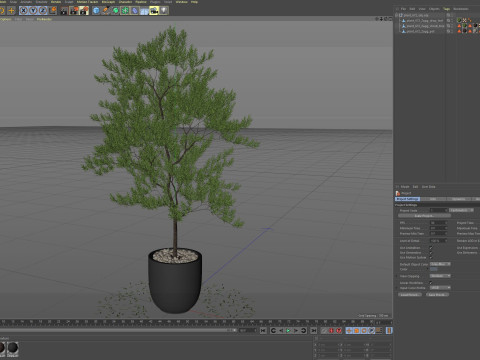Toggle visibility dots of root object

point(452,15)
